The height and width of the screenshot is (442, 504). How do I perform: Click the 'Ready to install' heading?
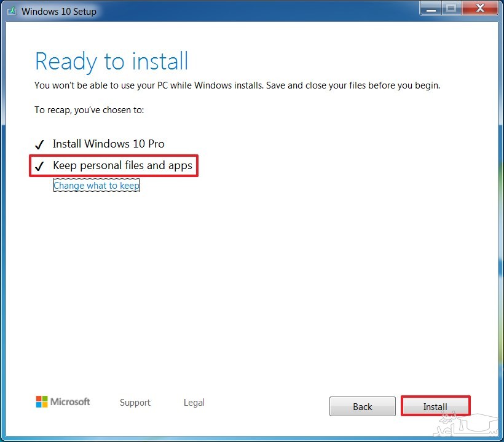click(x=111, y=62)
